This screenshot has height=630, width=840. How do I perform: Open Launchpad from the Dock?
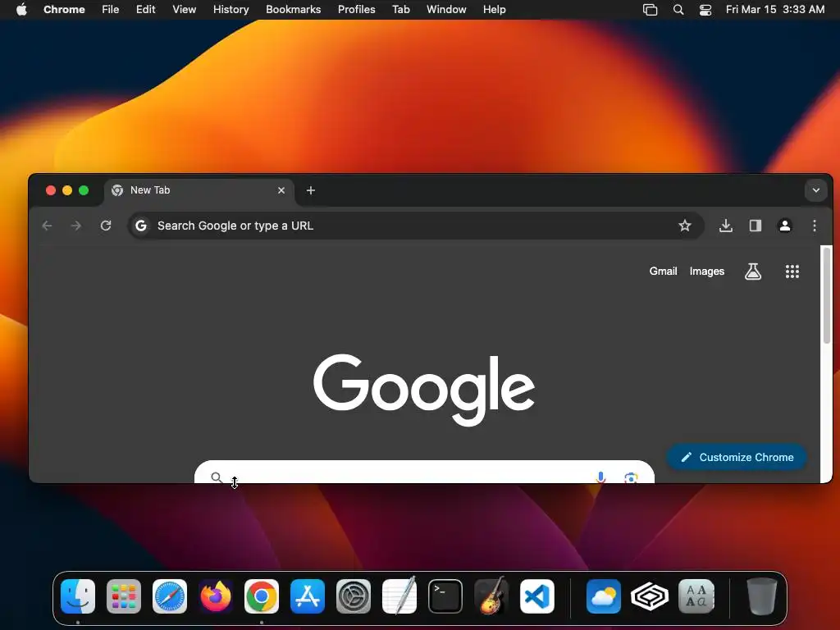coord(124,596)
